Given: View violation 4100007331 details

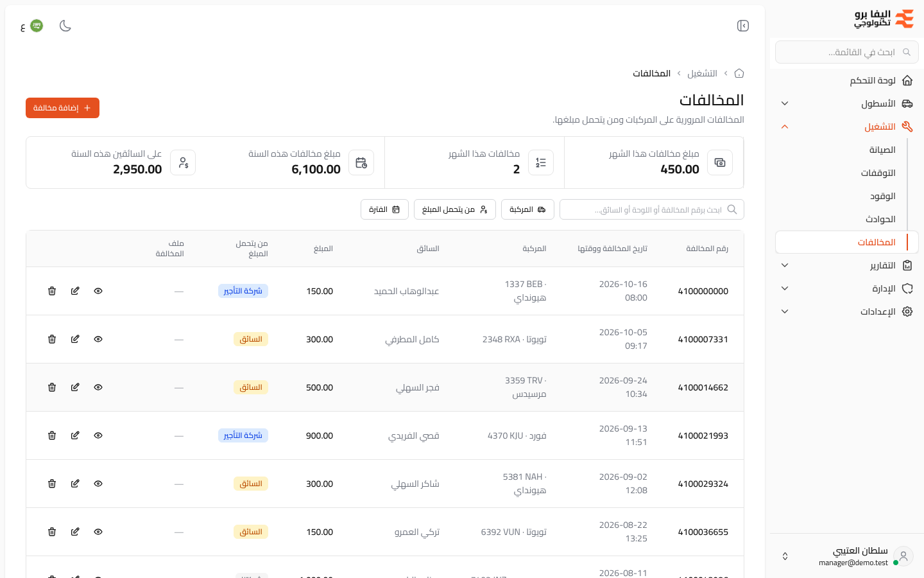Looking at the screenshot, I should [x=98, y=339].
